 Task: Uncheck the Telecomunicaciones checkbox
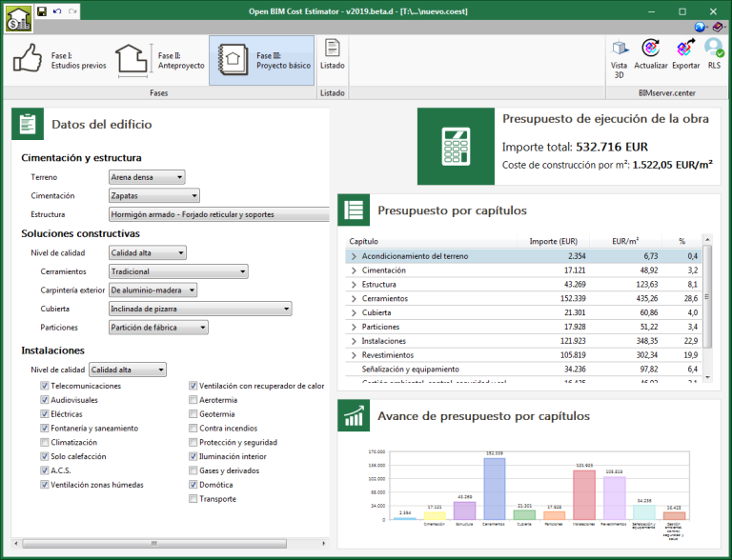45,387
